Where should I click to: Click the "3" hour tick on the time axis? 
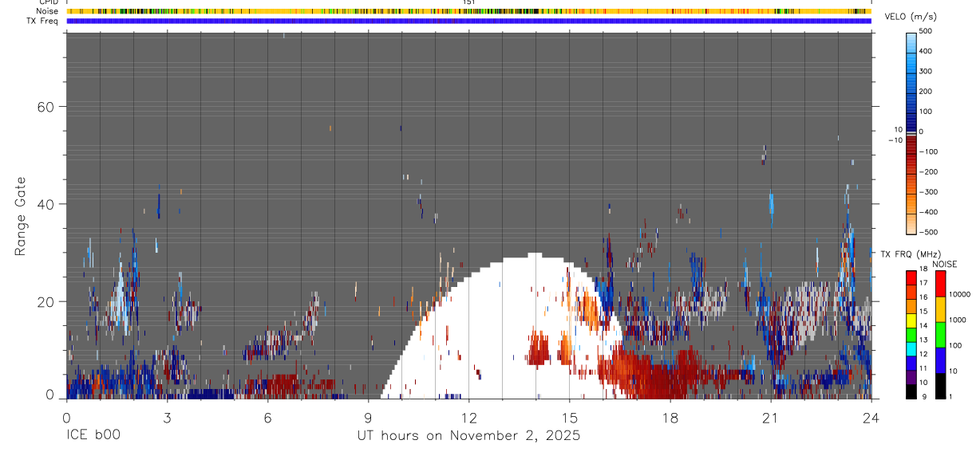coord(167,418)
